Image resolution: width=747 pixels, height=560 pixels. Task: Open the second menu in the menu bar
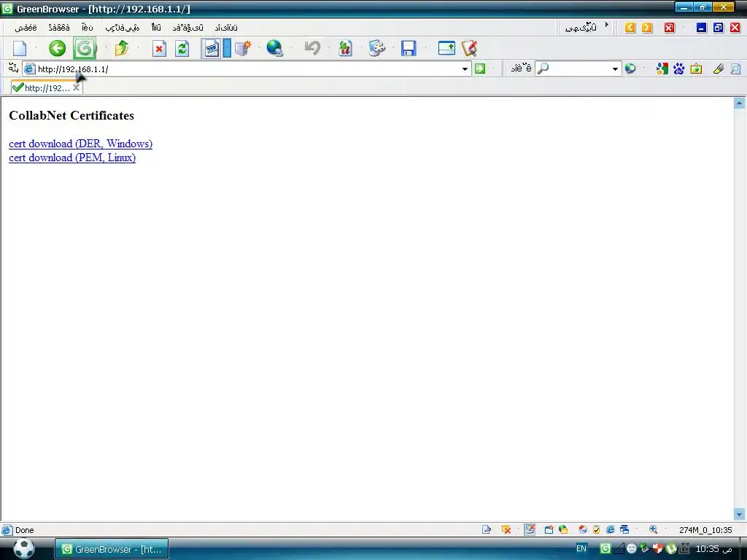pos(59,28)
